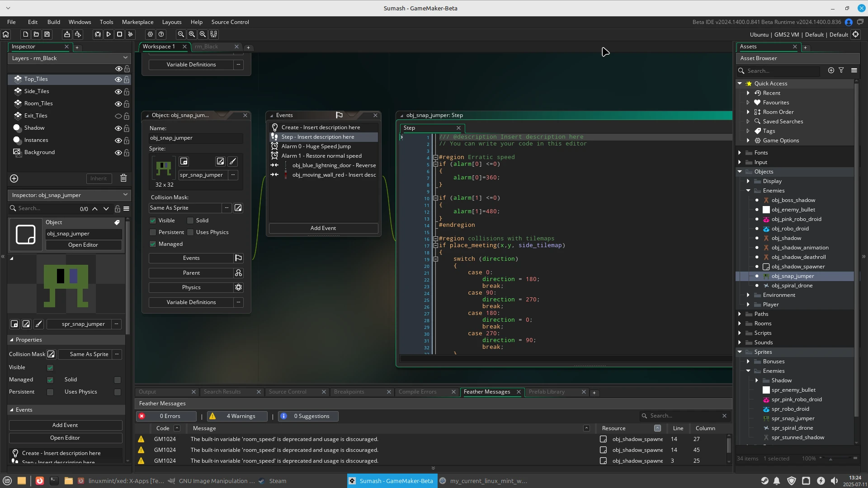Start the debugger with the bug icon
The image size is (868, 488).
point(98,34)
